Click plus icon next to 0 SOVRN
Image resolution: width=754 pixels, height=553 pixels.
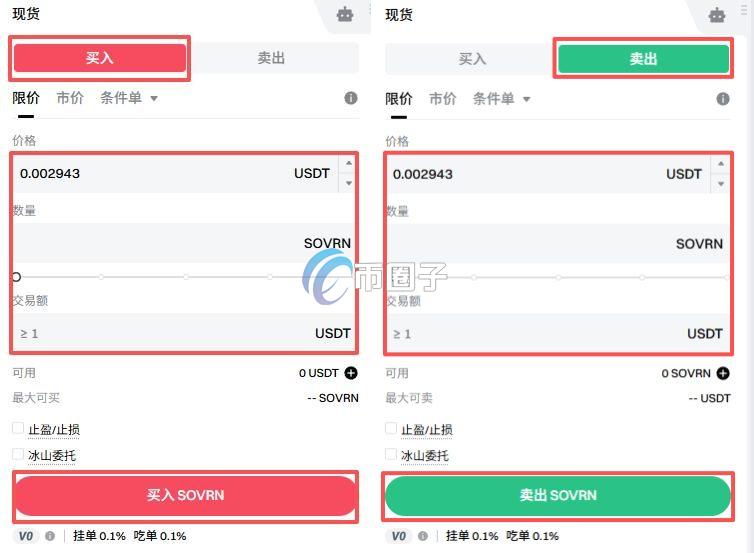[723, 373]
